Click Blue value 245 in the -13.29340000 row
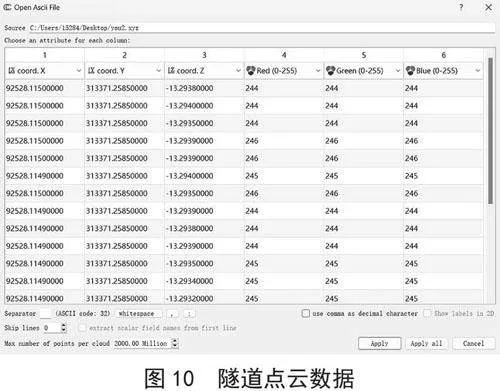Viewport: 500px width, 391px height. click(443, 281)
